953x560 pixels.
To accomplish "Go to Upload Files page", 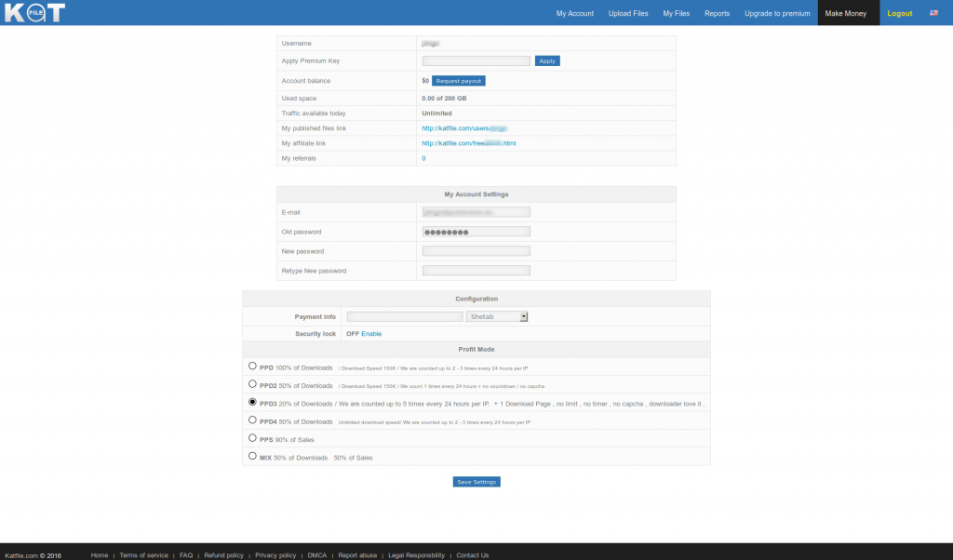I will click(x=628, y=14).
